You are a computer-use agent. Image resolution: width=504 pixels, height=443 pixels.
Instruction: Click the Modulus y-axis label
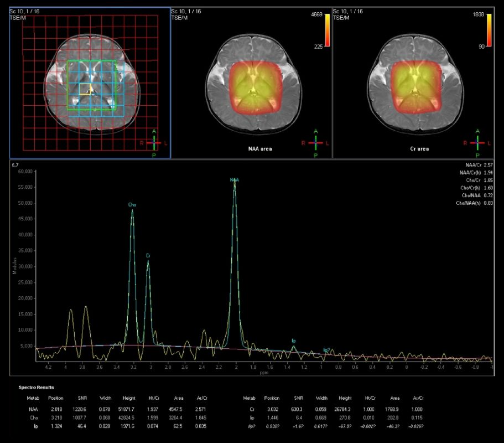click(14, 266)
